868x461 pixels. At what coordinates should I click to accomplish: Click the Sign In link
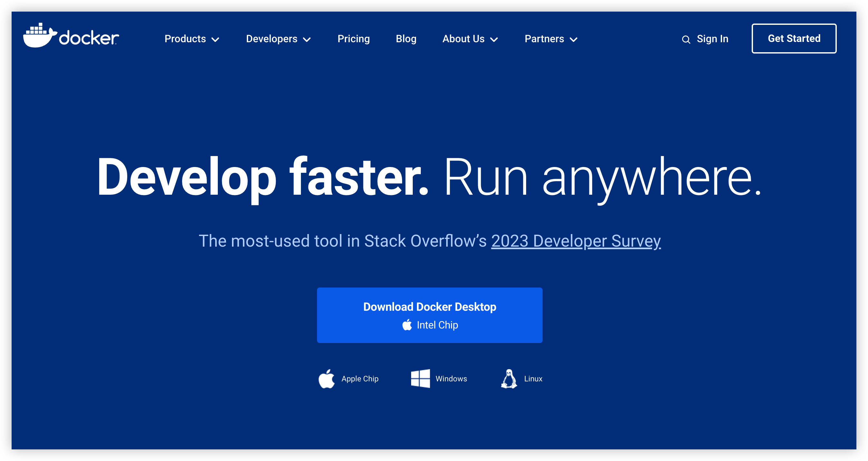[x=712, y=39]
